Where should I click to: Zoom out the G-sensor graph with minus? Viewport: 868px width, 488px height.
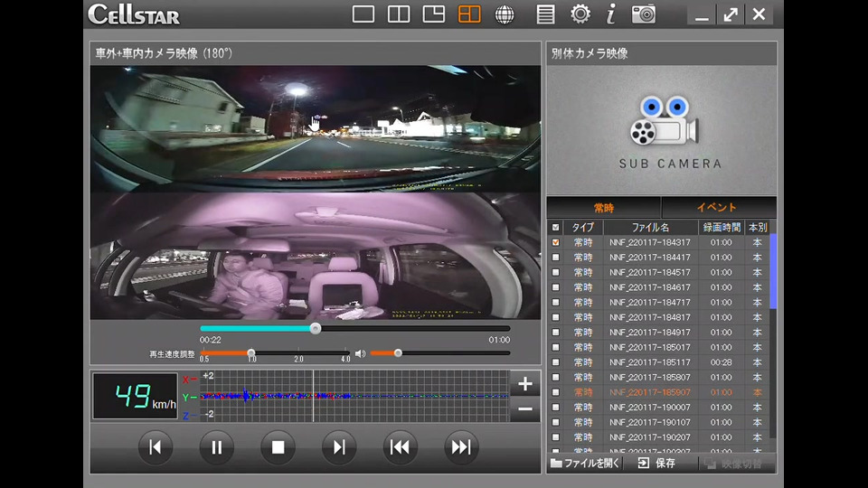pos(525,409)
